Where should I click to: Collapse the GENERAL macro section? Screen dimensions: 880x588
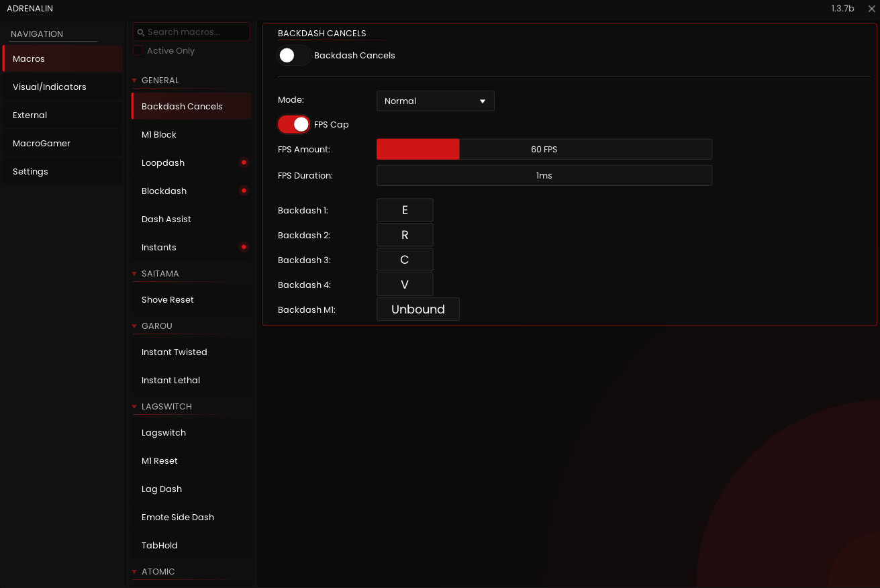click(134, 80)
